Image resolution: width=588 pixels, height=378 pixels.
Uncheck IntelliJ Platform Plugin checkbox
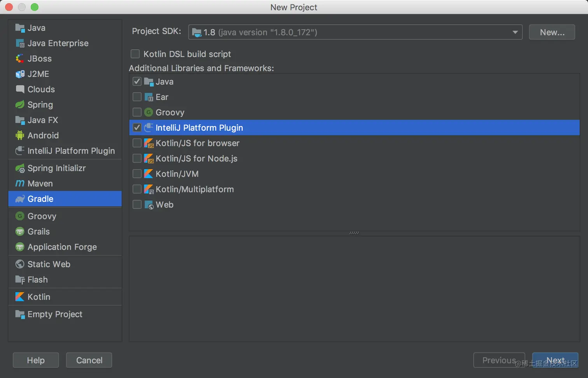tap(137, 128)
